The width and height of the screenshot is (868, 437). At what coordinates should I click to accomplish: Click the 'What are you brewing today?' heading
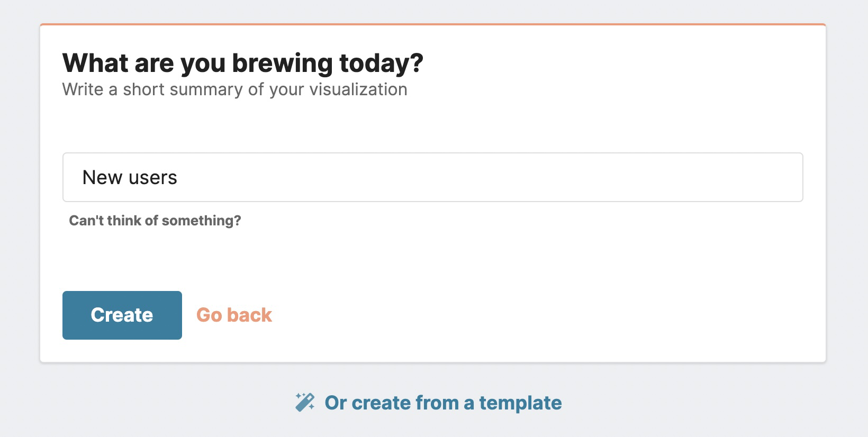tap(243, 61)
